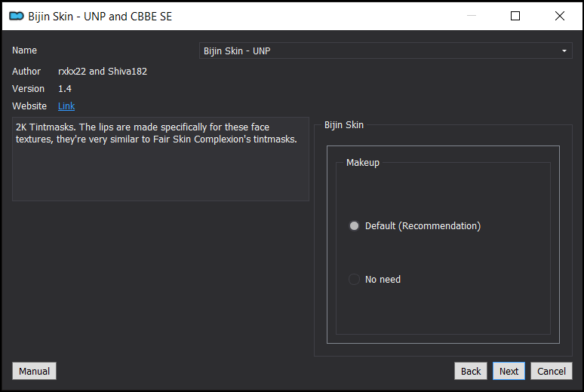Click the Bijin Skin group box title
584x392 pixels.
click(344, 125)
